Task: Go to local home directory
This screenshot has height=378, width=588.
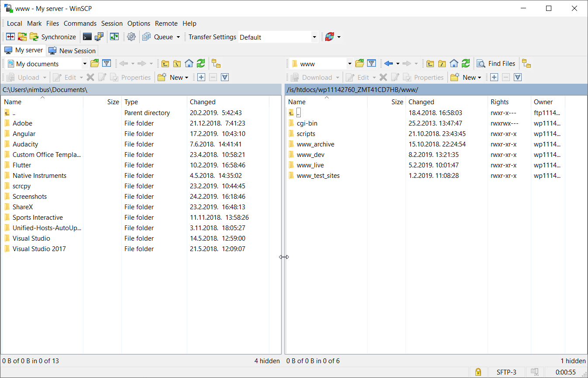Action: 189,64
